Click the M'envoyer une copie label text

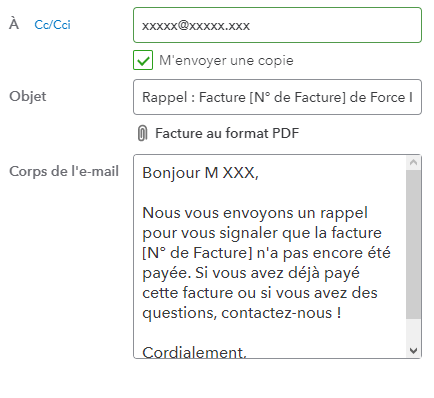tap(226, 60)
